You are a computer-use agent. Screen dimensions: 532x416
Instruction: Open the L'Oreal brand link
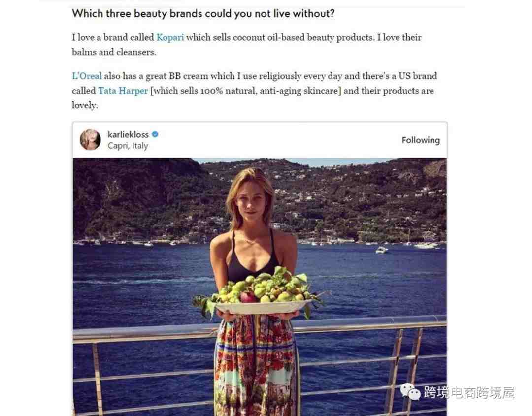(87, 76)
